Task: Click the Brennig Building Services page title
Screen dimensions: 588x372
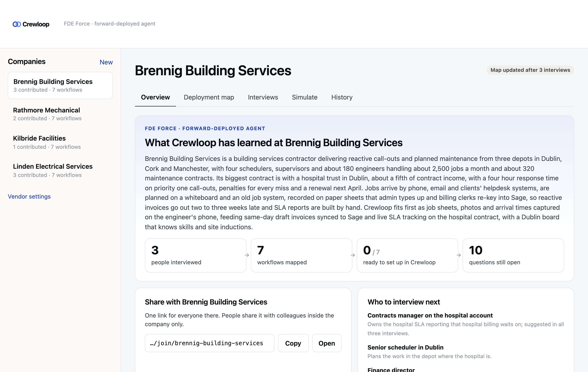Action: click(213, 71)
